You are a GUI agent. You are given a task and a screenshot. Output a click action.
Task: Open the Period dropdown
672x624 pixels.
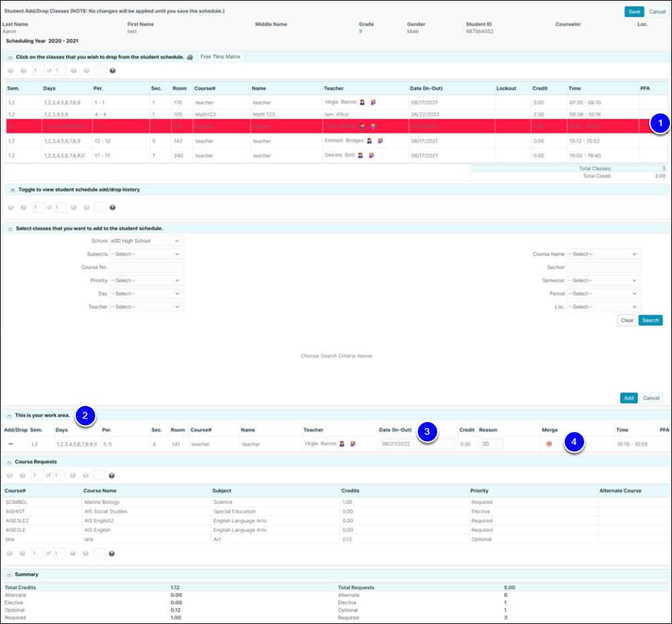[x=604, y=294]
